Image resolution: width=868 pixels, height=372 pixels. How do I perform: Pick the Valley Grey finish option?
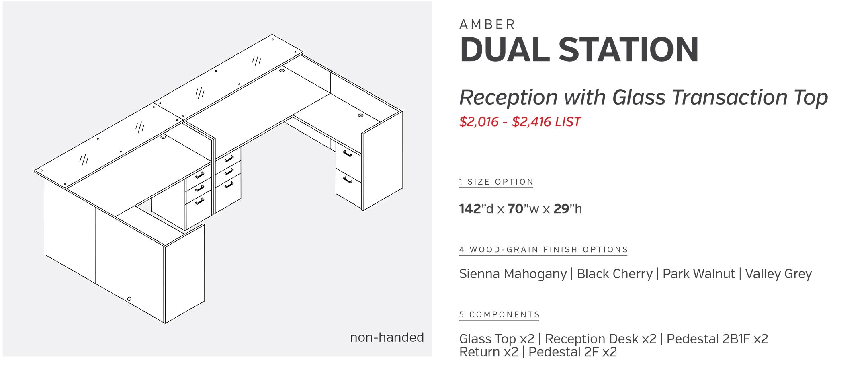[x=778, y=274]
